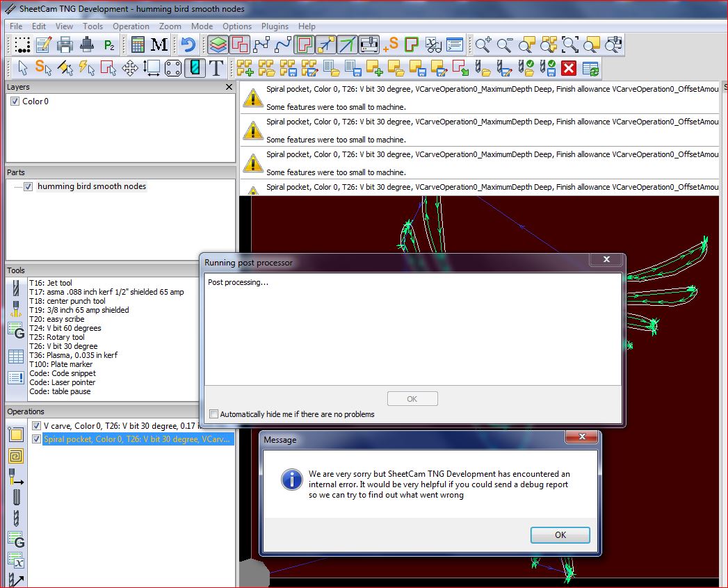Open the Tools menu
The height and width of the screenshot is (588, 728).
coord(93,26)
